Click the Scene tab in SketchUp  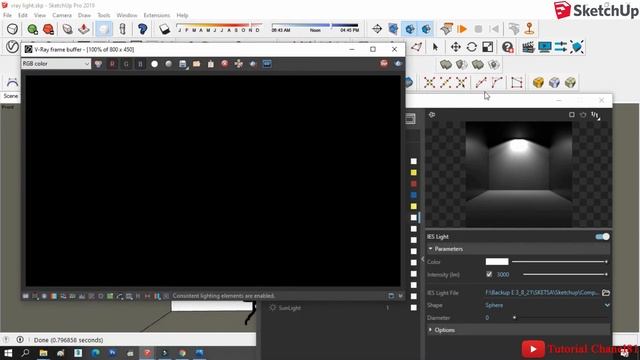pos(11,96)
